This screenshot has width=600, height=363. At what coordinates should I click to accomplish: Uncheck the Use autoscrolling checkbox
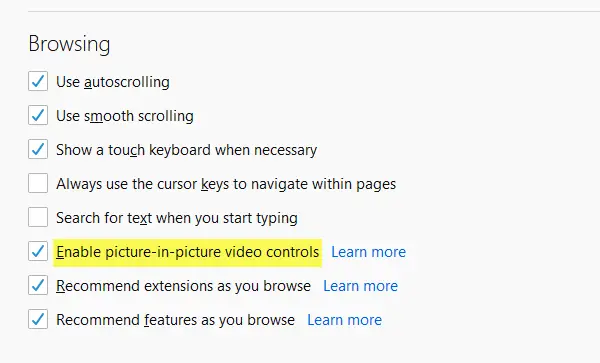tap(38, 81)
